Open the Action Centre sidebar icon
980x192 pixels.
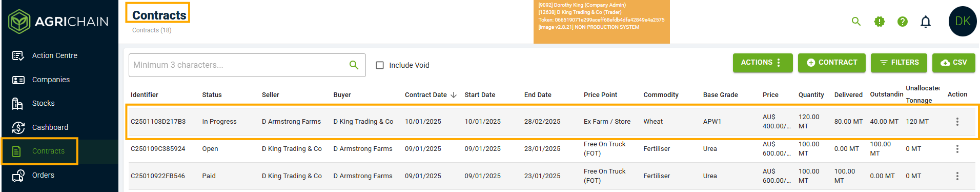coord(18,55)
